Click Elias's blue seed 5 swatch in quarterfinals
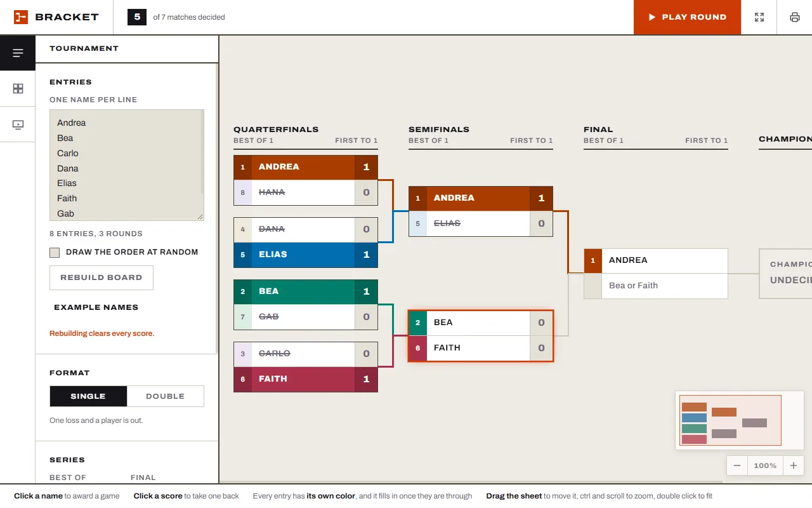The width and height of the screenshot is (812, 508). tap(243, 255)
